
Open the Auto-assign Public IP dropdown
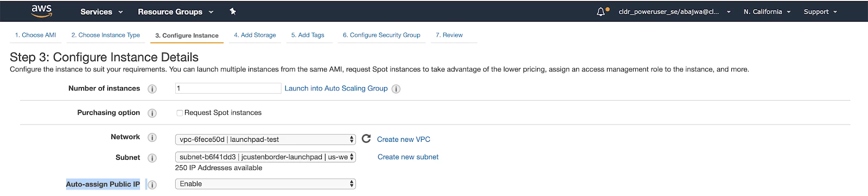pos(265,184)
